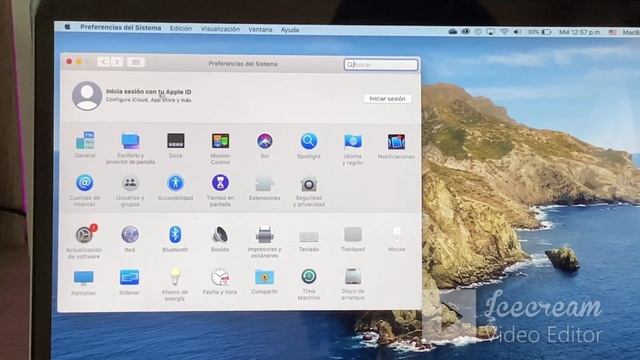Open the Trackpad preferences icon

click(x=353, y=235)
